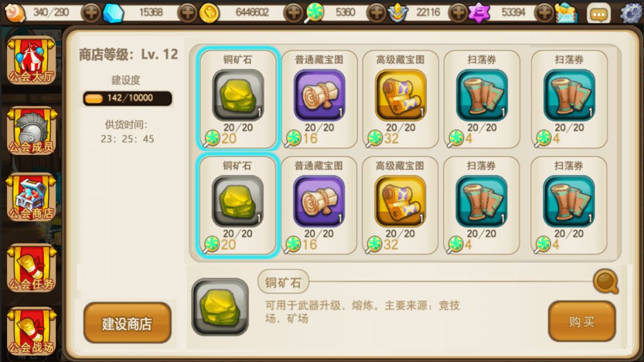Open settings gear at top right

tap(631, 13)
